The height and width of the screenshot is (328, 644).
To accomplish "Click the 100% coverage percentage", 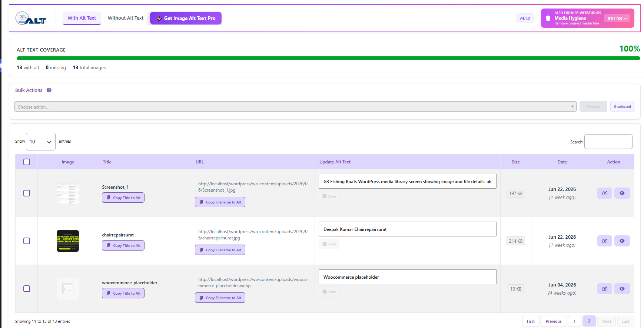I will pyautogui.click(x=630, y=49).
